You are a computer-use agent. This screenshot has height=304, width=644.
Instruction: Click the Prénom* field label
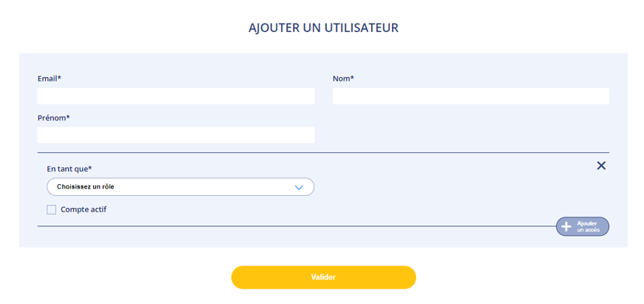[54, 118]
